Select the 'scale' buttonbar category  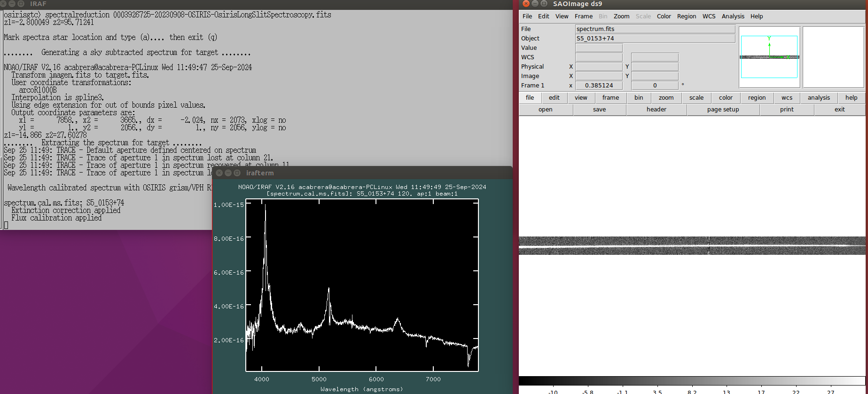[696, 98]
